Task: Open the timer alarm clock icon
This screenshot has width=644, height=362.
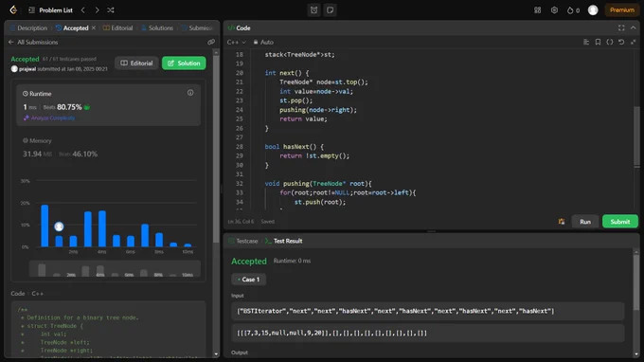Action: pos(314,10)
